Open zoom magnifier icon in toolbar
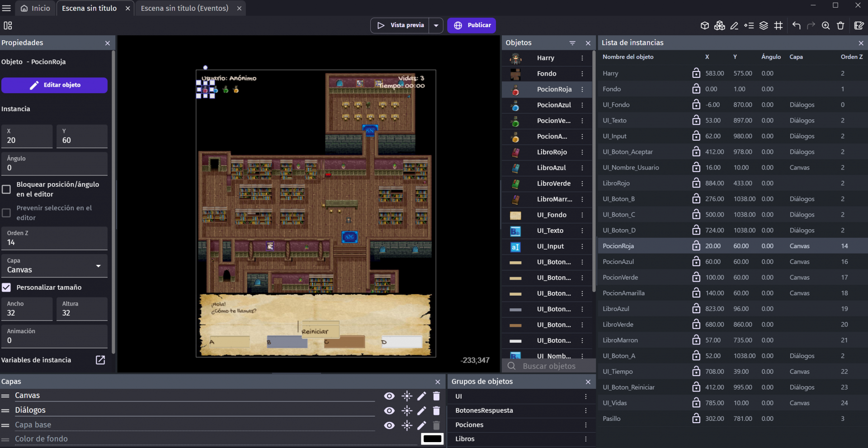 tap(826, 26)
